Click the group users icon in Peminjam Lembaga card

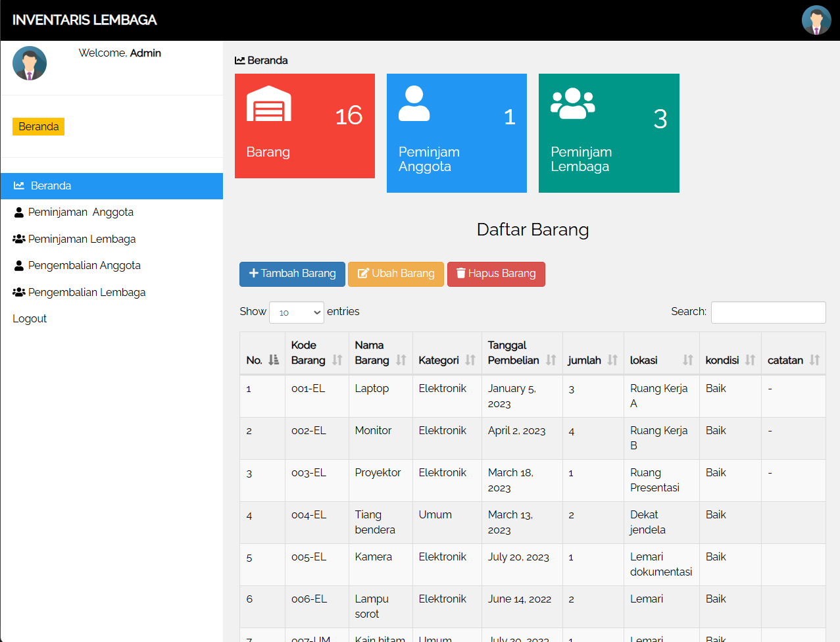point(572,104)
